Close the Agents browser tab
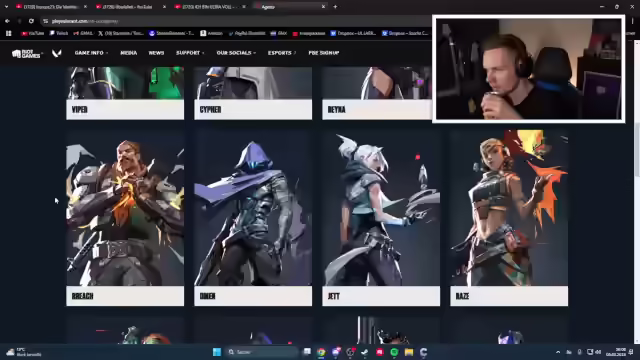Image resolution: width=640 pixels, height=360 pixels. click(323, 7)
